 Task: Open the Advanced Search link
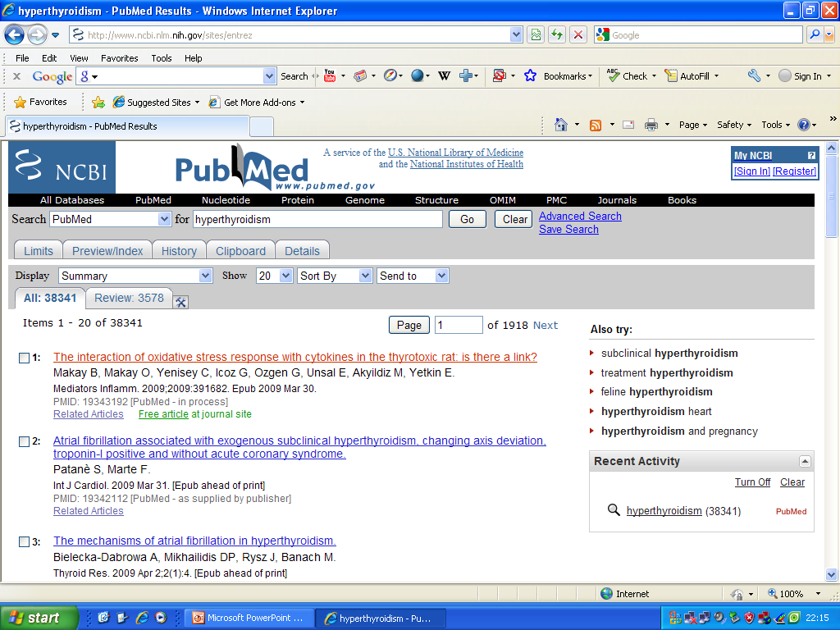coord(580,216)
